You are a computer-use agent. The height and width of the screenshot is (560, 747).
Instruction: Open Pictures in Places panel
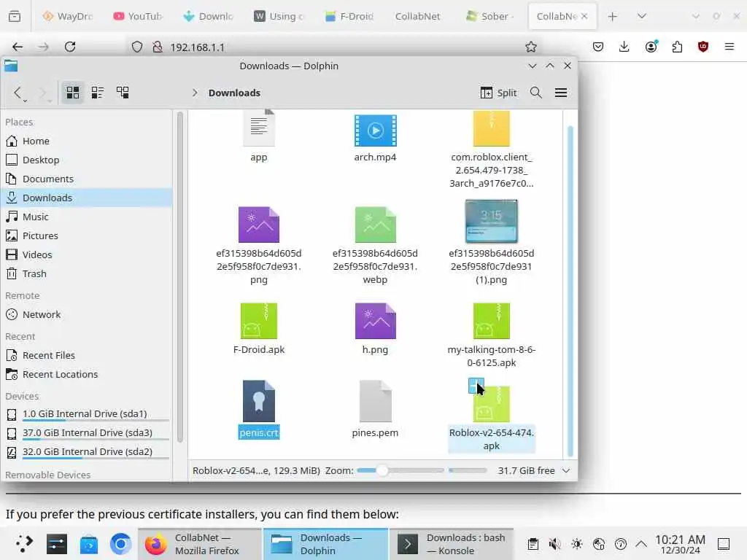pyautogui.click(x=86, y=236)
